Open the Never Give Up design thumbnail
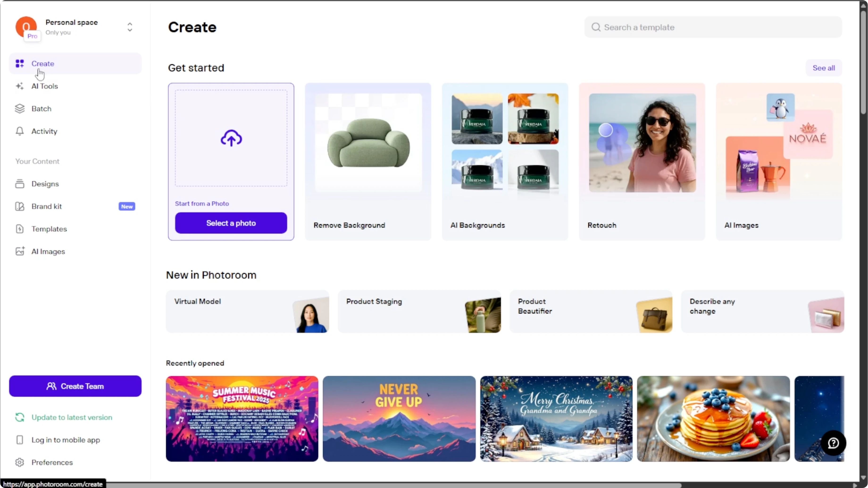 [399, 419]
